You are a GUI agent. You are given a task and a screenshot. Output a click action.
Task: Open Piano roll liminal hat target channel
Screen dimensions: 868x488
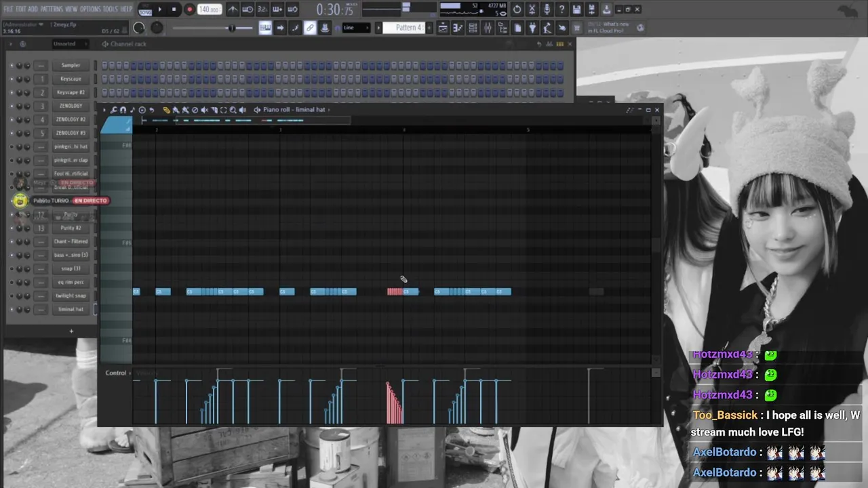click(x=294, y=110)
